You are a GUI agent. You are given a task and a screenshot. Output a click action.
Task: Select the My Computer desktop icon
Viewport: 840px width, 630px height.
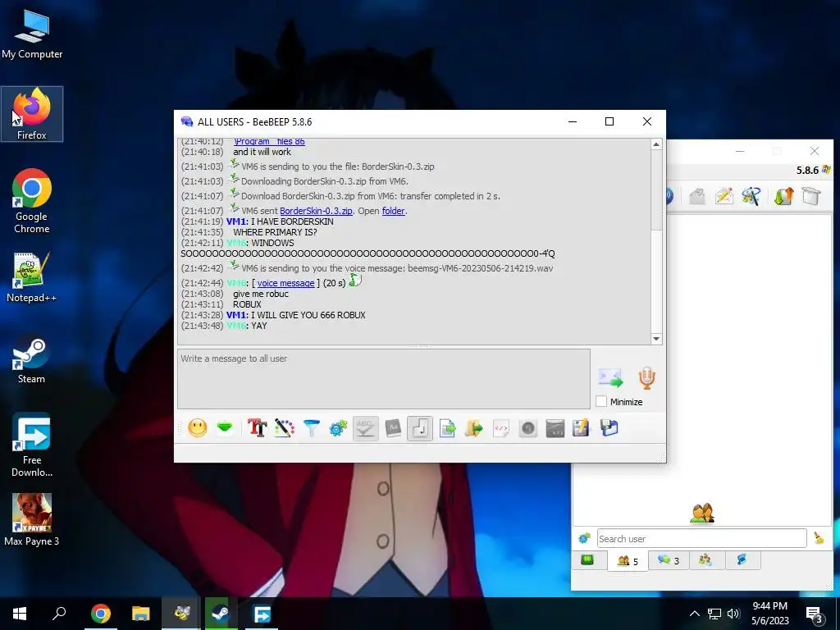32,34
